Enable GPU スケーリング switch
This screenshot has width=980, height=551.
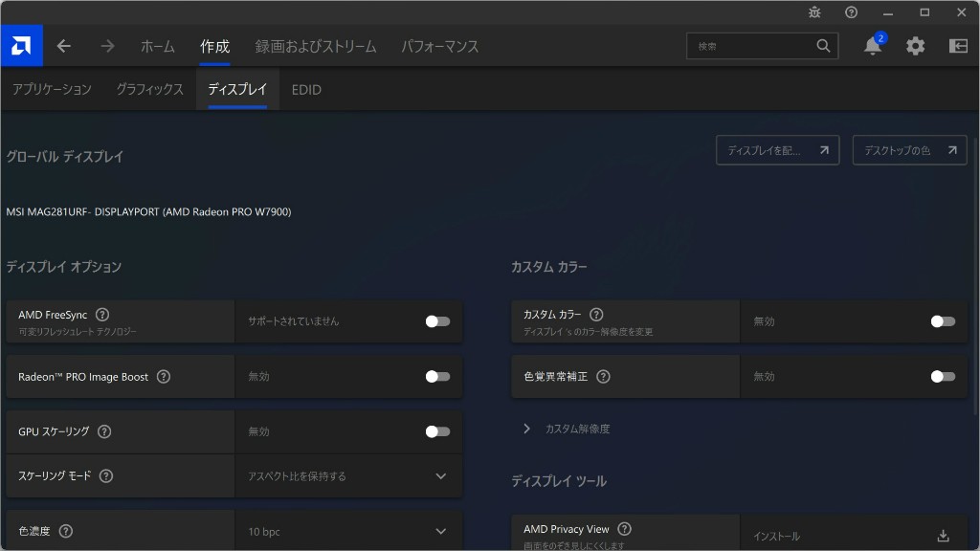click(x=437, y=431)
